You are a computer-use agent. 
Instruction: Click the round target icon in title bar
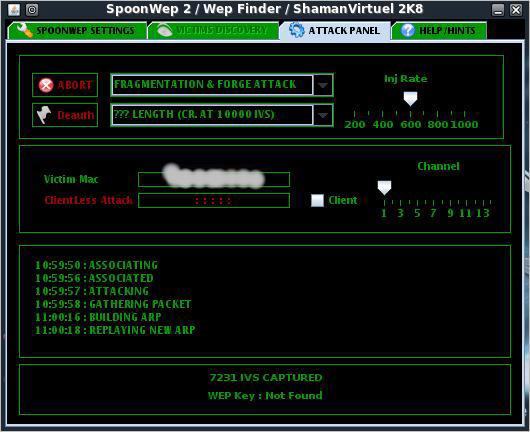tap(32, 10)
